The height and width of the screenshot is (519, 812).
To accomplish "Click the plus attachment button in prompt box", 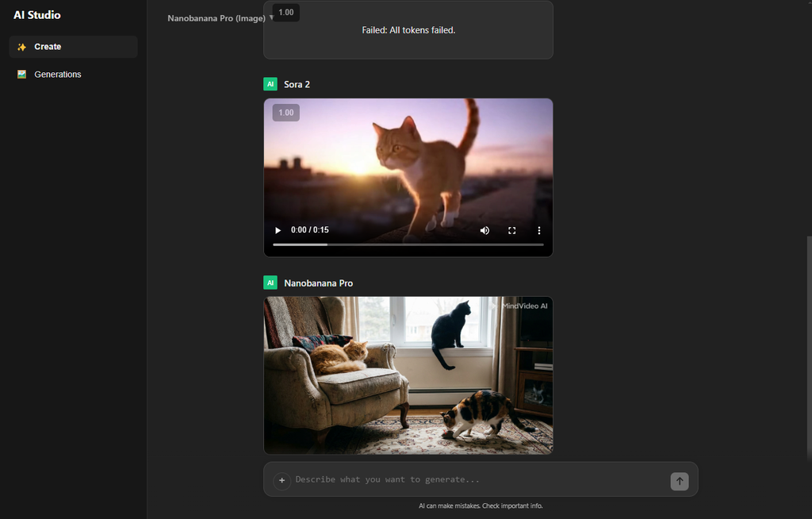I will click(x=282, y=480).
